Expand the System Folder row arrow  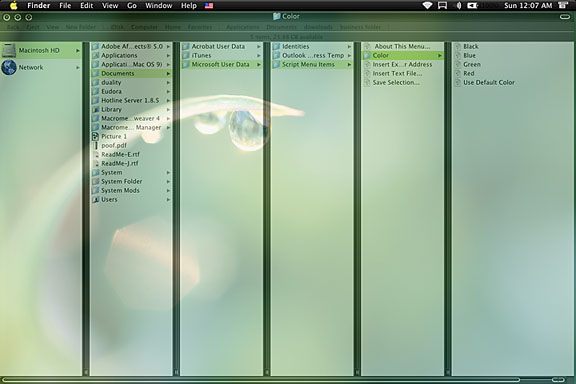pyautogui.click(x=168, y=182)
